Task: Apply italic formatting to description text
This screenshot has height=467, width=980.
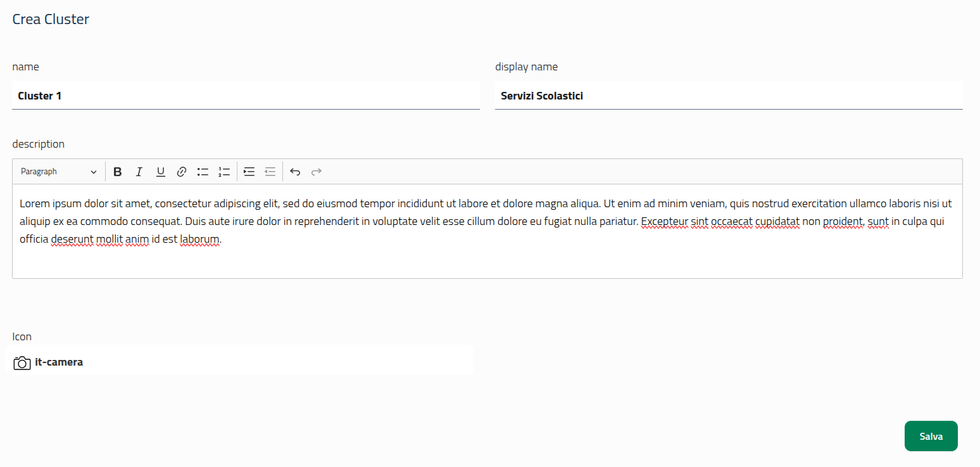Action: [x=139, y=172]
